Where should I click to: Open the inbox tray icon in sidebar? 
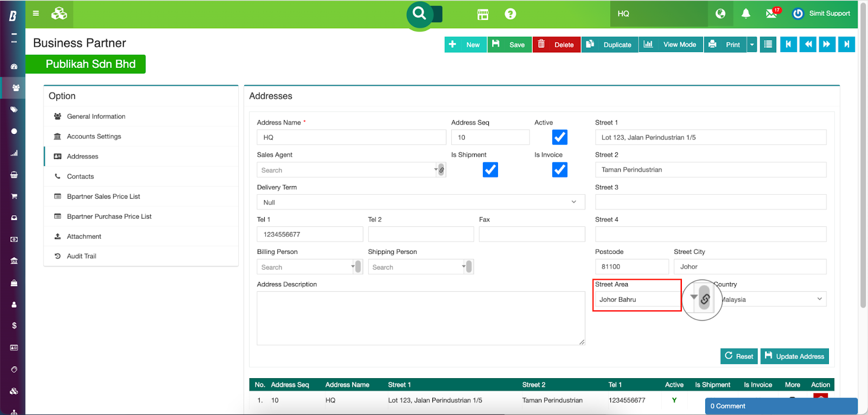[14, 218]
